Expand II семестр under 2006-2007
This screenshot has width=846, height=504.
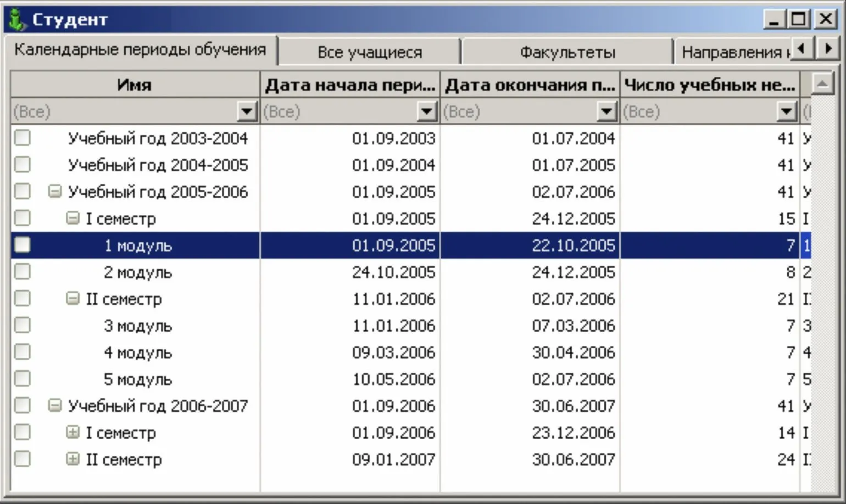pyautogui.click(x=73, y=458)
